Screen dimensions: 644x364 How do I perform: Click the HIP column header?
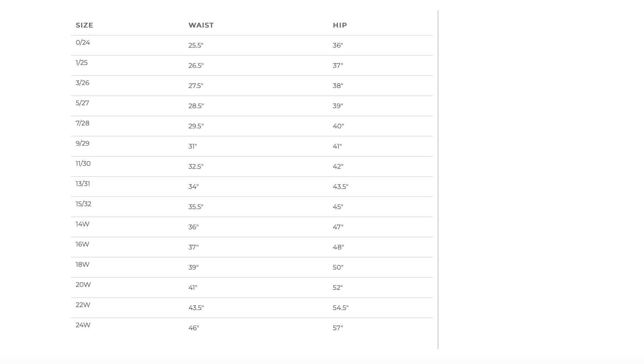tap(340, 25)
